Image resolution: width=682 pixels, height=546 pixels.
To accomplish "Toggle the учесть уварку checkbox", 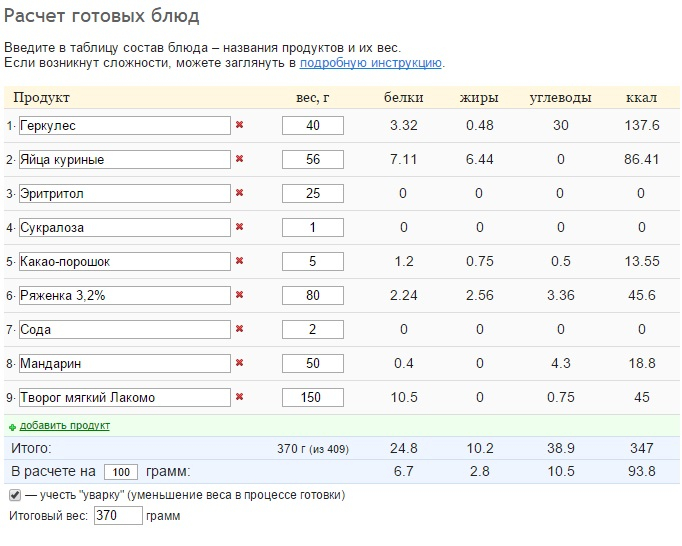I will click(x=15, y=495).
